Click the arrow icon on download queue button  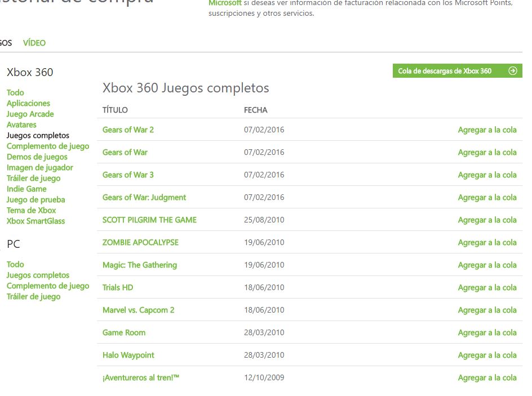tap(513, 71)
